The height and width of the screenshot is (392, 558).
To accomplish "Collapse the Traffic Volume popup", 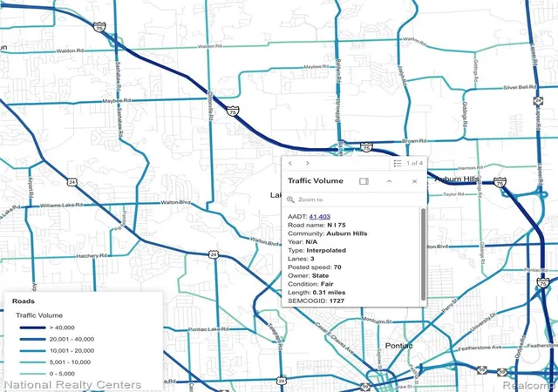I will coord(390,181).
